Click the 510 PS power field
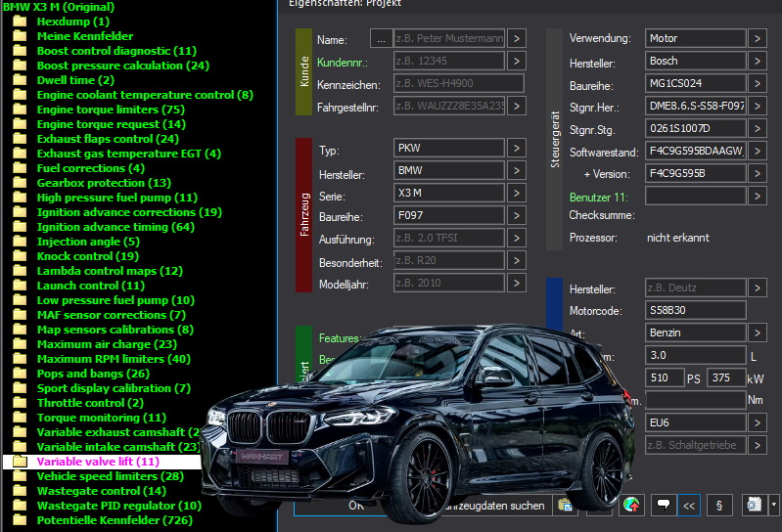This screenshot has height=532, width=782. pyautogui.click(x=665, y=377)
